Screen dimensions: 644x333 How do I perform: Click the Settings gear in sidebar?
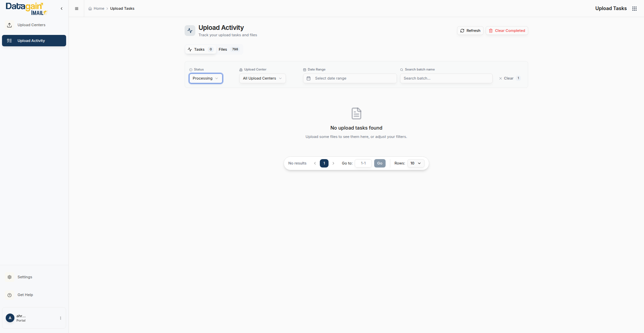coord(10,277)
